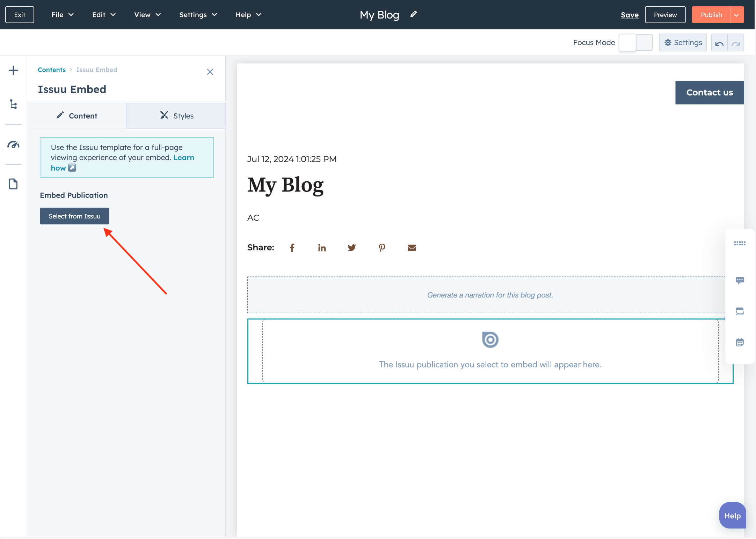Screen dimensions: 756x539
Task: Select the post date Jul 12, 2024
Action: point(292,159)
